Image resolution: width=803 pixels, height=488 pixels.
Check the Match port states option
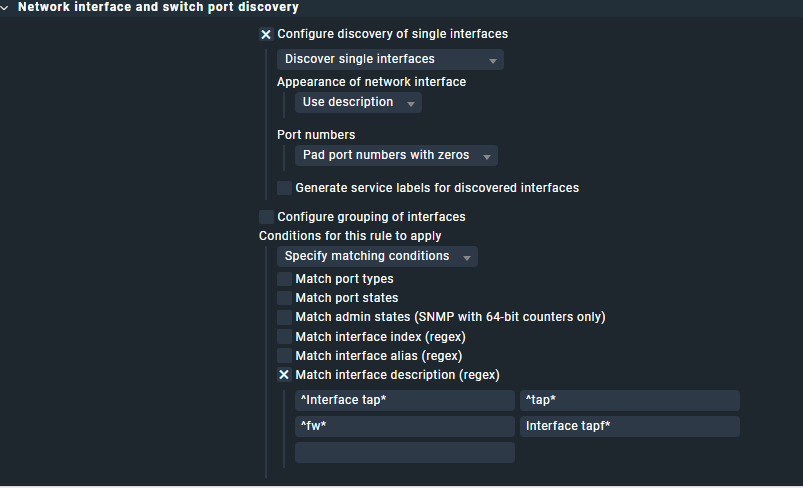pos(285,298)
